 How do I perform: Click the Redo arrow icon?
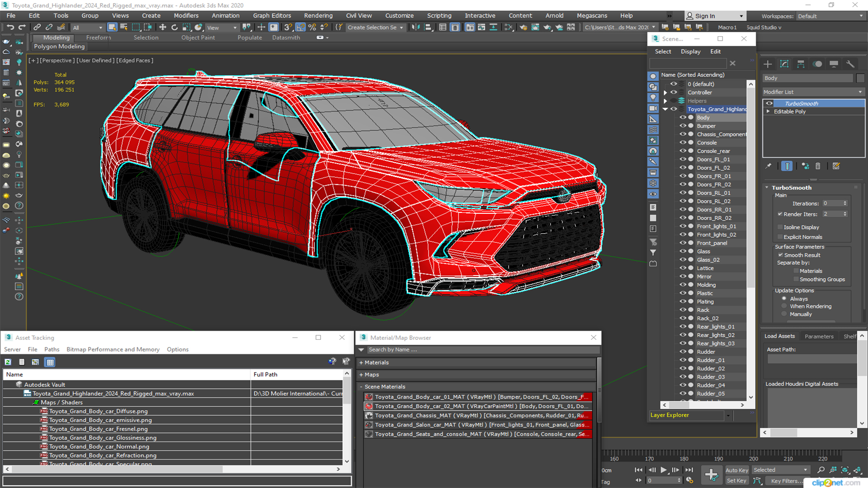[21, 27]
